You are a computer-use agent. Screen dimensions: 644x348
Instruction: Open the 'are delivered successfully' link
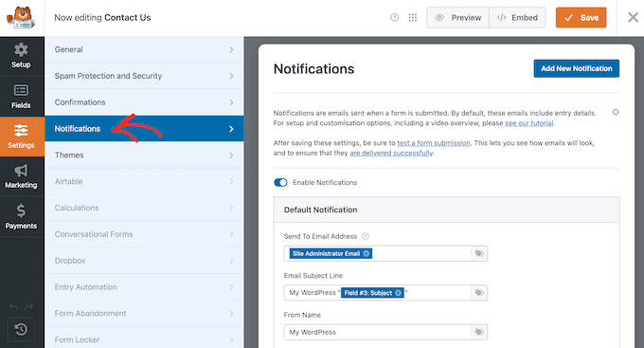tap(391, 153)
